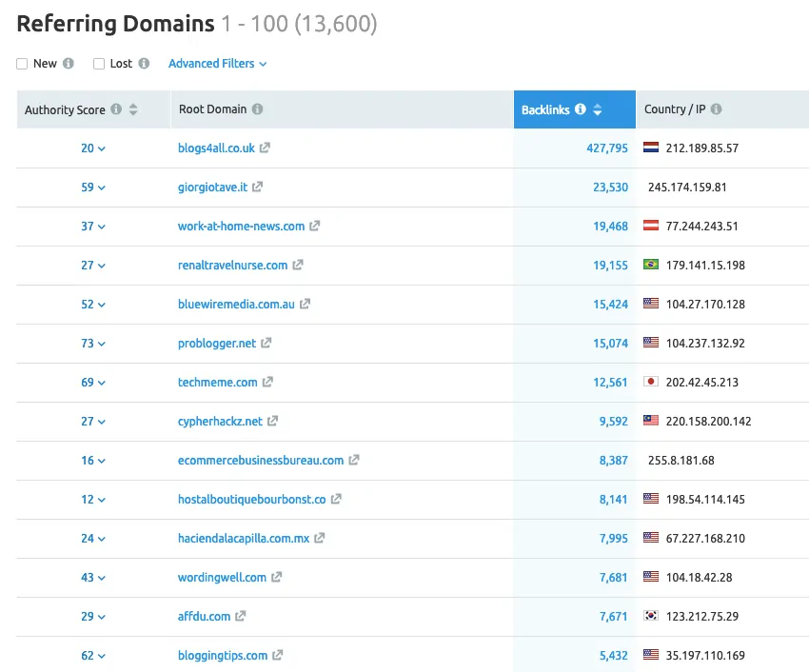
Task: Expand authority score 43 for wordingwell.com
Action: click(93, 578)
